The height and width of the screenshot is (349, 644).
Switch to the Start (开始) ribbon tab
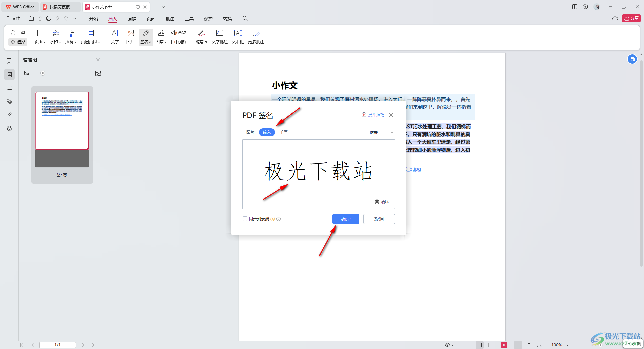pyautogui.click(x=94, y=19)
